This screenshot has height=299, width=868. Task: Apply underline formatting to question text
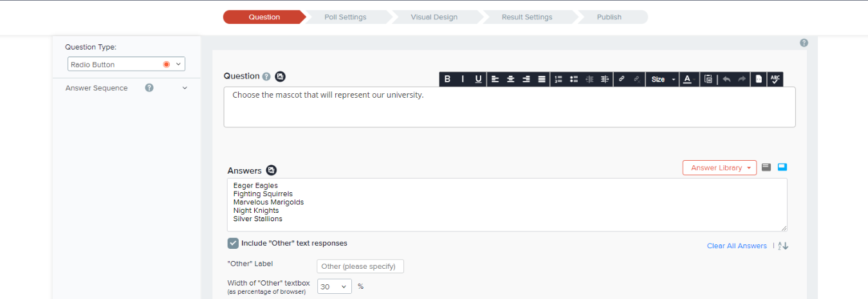pyautogui.click(x=478, y=79)
